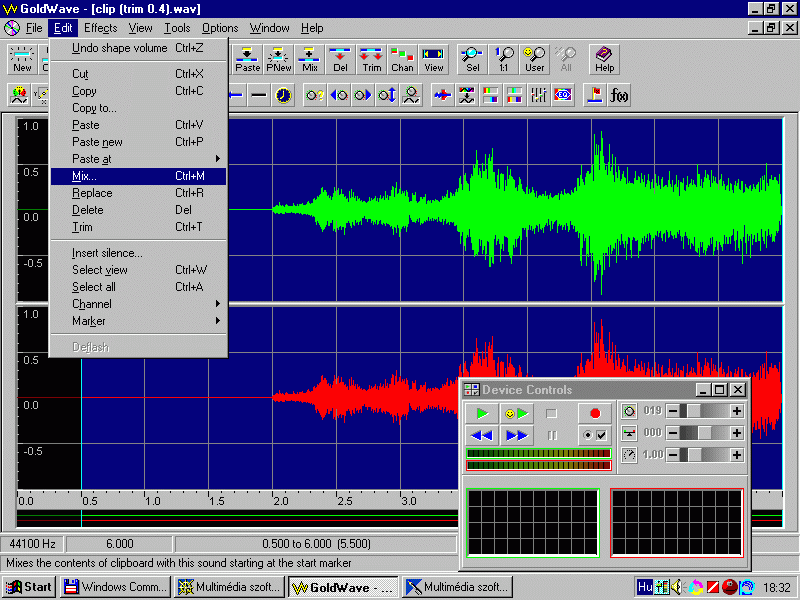Click the Chan toolbar icon
Screen dimensions: 800x600
click(x=402, y=59)
